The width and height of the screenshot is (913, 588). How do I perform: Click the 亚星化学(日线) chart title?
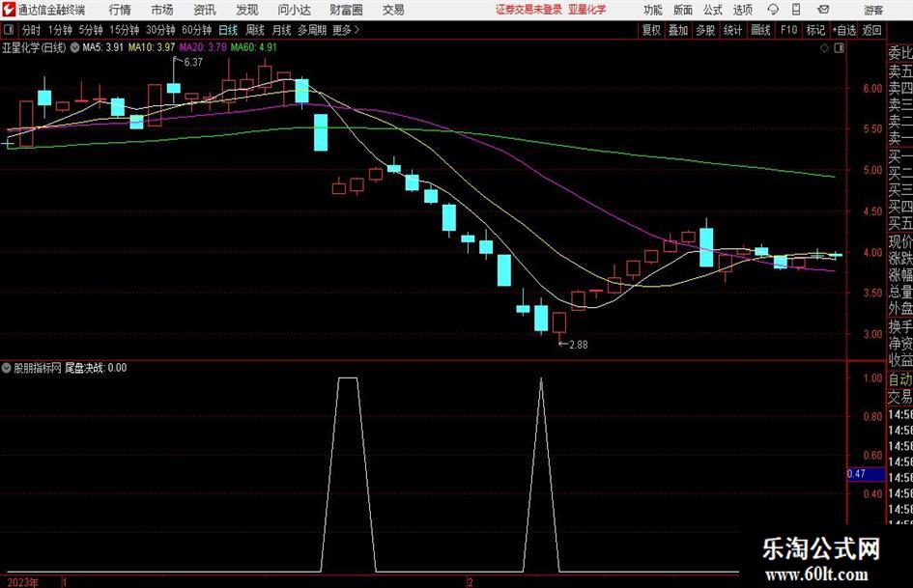tap(34, 47)
